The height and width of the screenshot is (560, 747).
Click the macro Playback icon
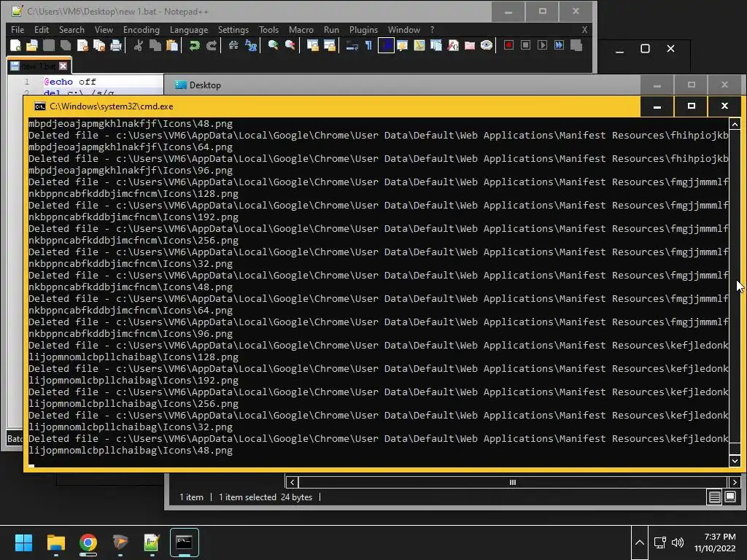point(542,45)
